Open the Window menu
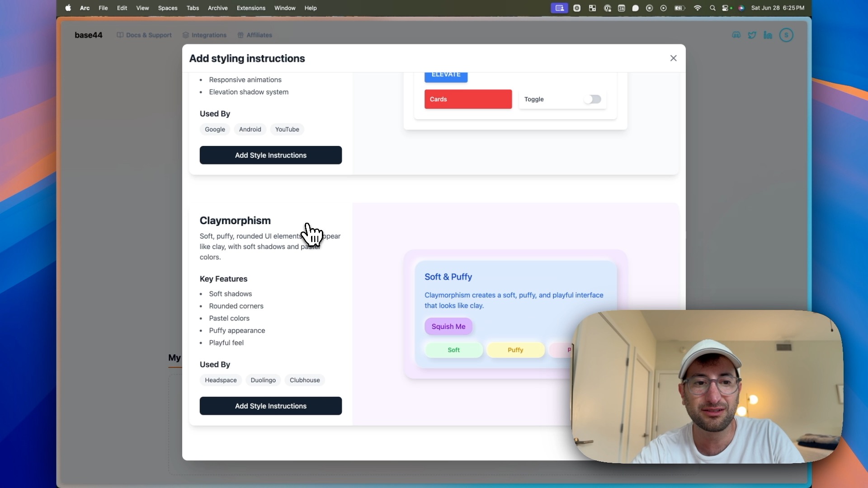 click(x=284, y=8)
